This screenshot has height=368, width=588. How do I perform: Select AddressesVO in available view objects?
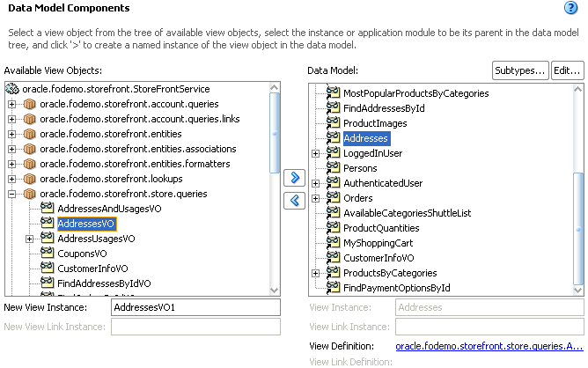click(86, 224)
